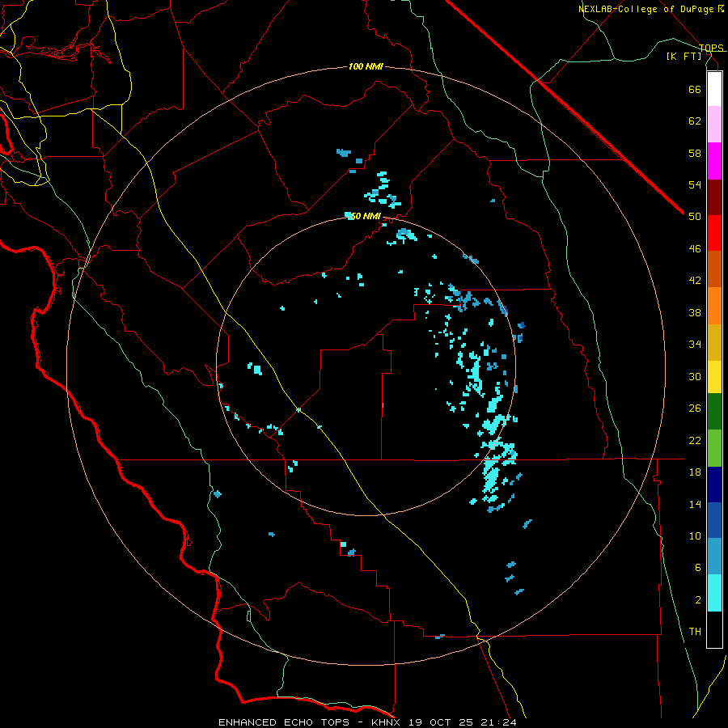Select the light green legend swatch

click(714, 448)
